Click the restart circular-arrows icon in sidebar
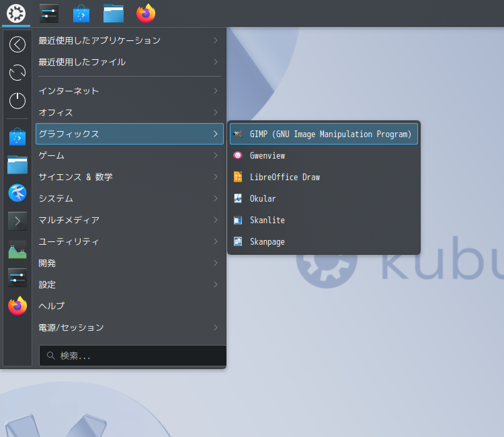The width and height of the screenshot is (504, 437). coord(17,73)
